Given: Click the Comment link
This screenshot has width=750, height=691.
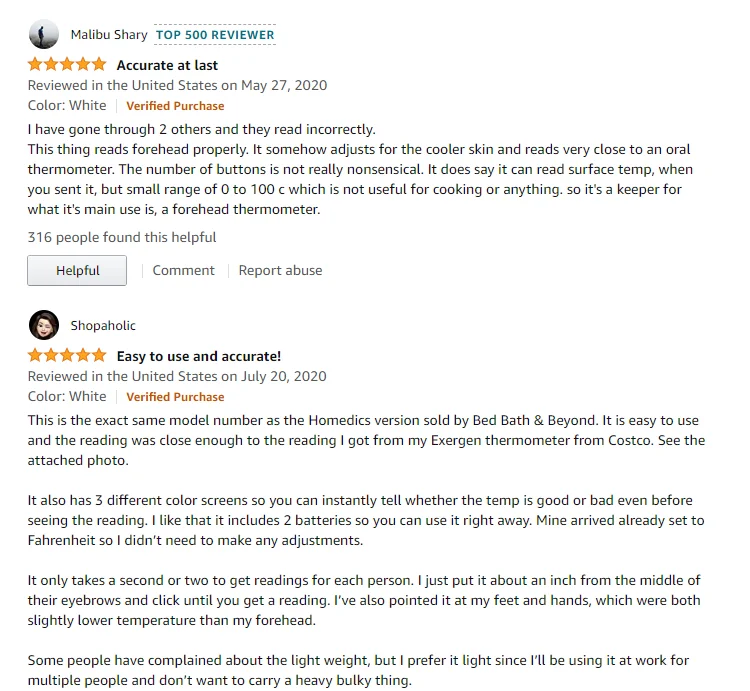Looking at the screenshot, I should 183,270.
